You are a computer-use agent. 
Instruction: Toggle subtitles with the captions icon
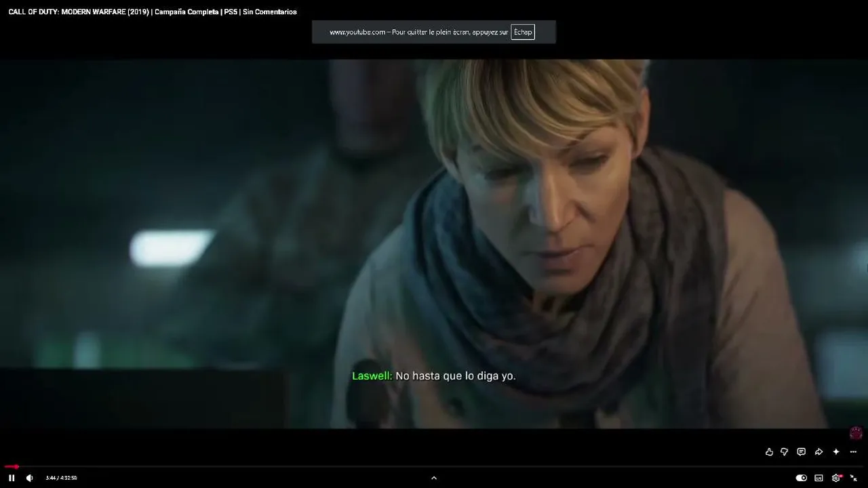[818, 478]
